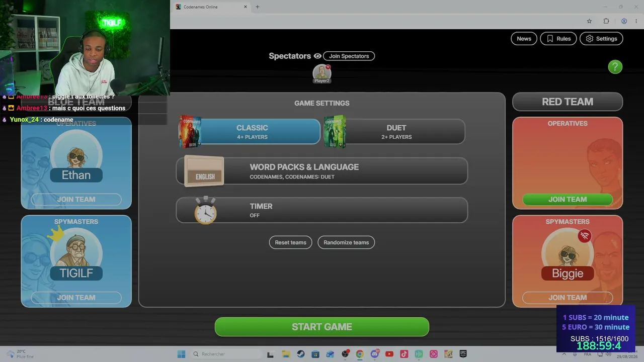Show hidden icons in system tray
The width and height of the screenshot is (644, 362).
[x=563, y=354]
